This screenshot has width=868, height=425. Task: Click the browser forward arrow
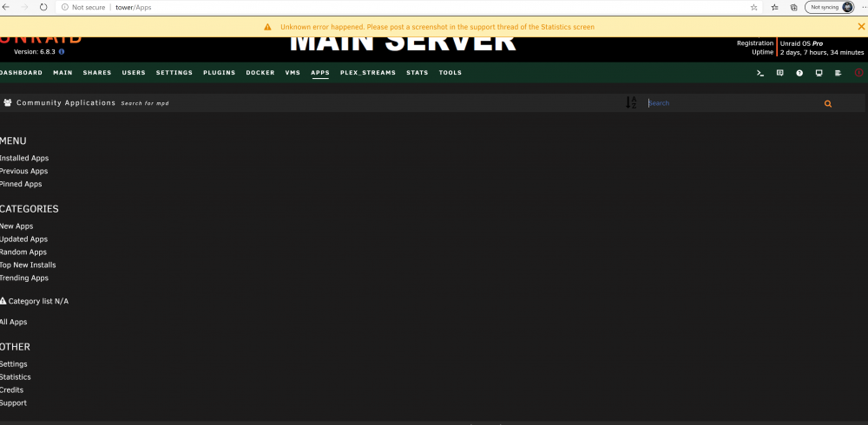tap(23, 7)
